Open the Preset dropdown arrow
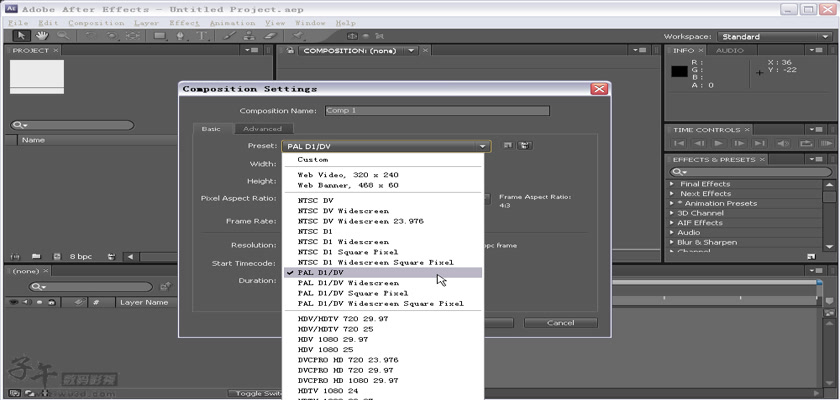The image size is (840, 400). 482,146
